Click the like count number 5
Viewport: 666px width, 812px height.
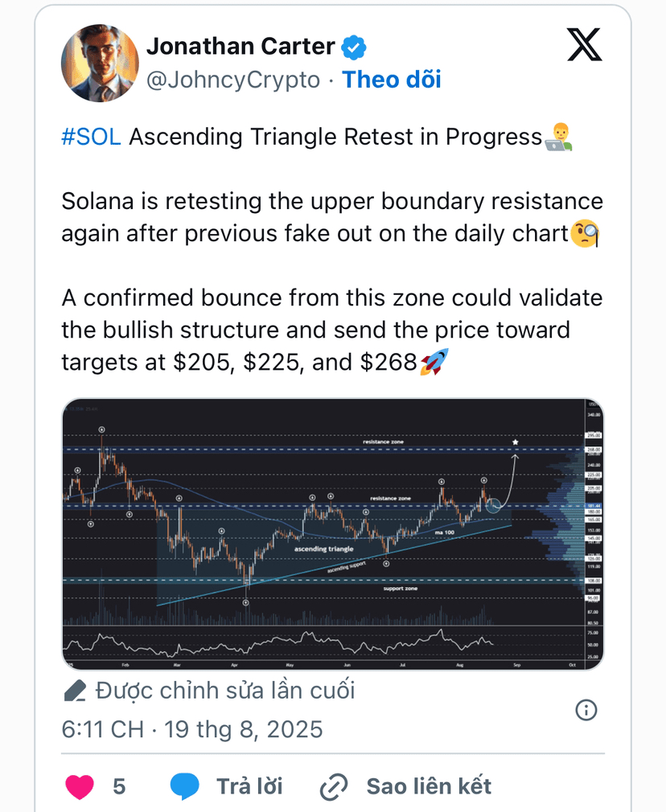coord(119,786)
